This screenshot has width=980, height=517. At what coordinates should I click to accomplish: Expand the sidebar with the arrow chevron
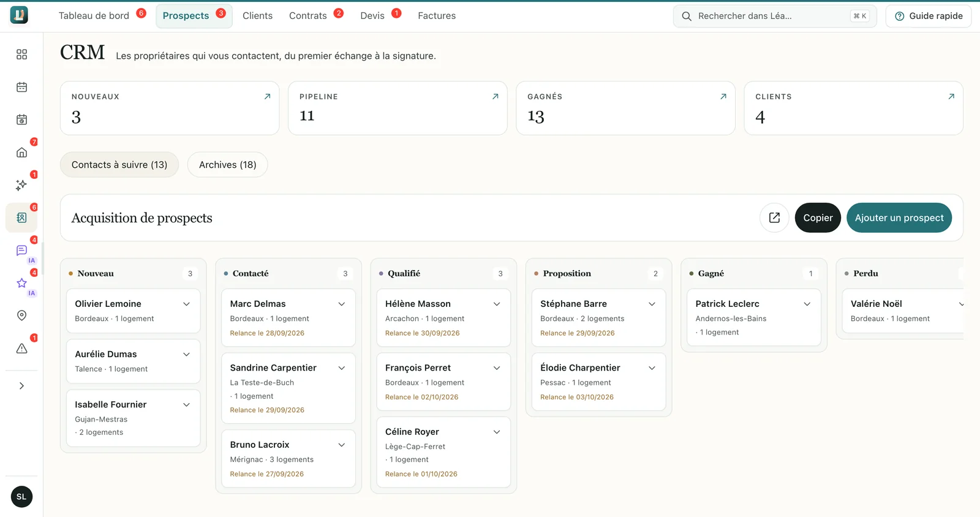click(x=21, y=386)
